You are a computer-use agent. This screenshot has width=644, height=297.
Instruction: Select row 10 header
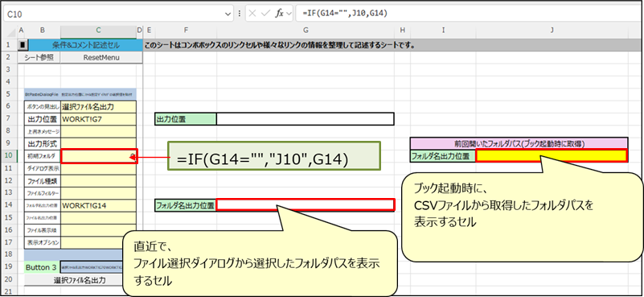[9, 156]
